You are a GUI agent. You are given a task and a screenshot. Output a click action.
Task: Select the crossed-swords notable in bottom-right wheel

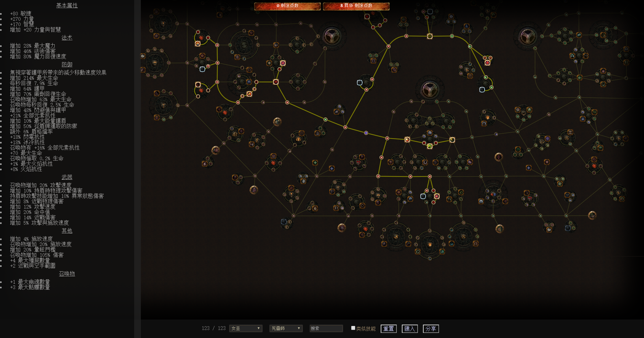463,237
